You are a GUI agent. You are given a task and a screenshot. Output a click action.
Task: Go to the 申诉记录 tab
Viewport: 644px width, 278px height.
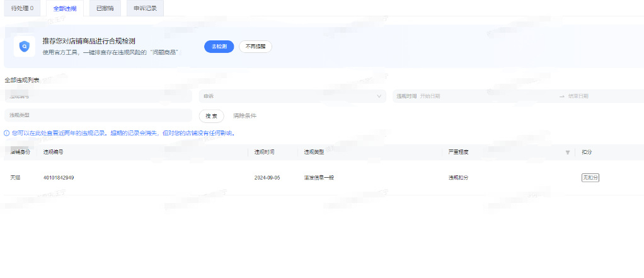click(x=145, y=8)
